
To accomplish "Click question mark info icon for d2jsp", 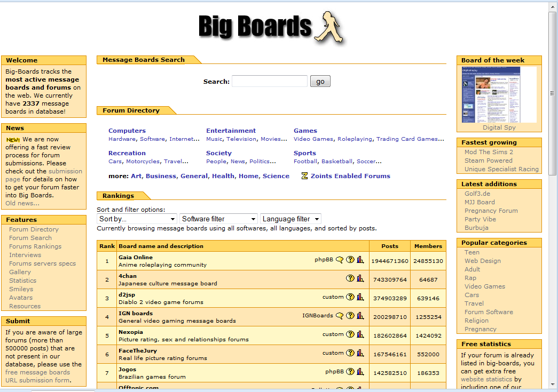I will coord(350,297).
